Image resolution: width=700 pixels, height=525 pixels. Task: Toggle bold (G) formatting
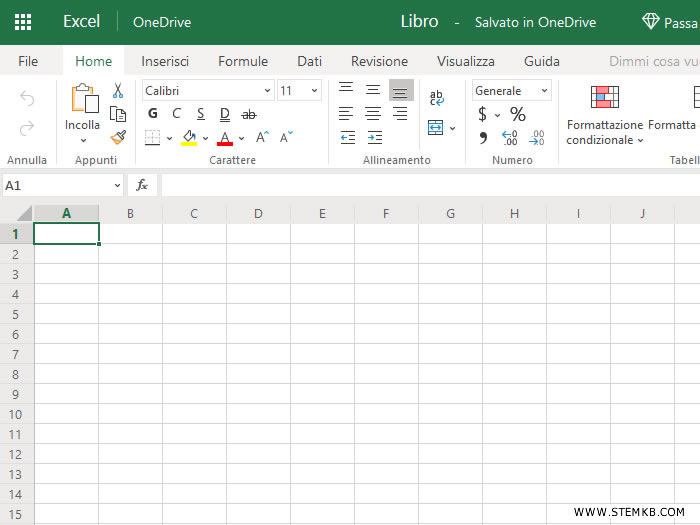(x=153, y=114)
